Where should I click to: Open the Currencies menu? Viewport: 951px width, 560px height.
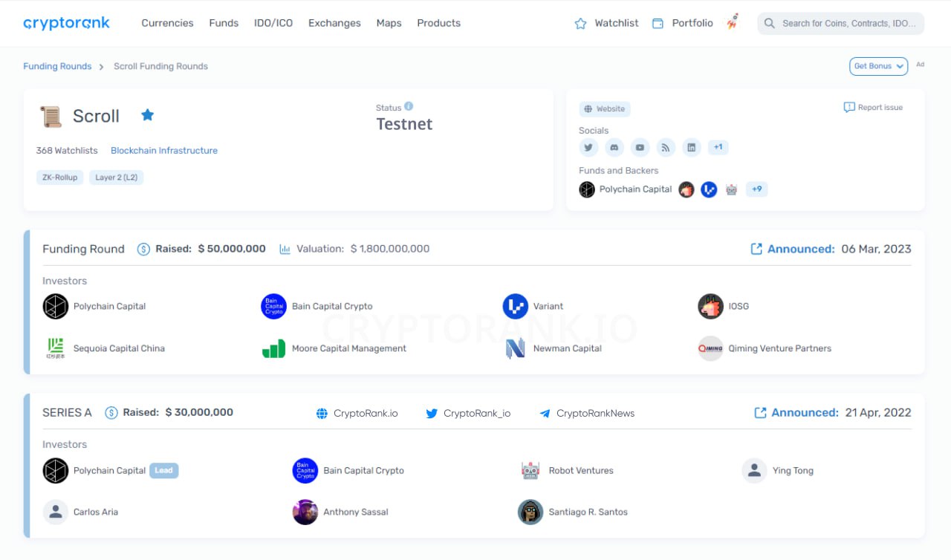[x=167, y=23]
